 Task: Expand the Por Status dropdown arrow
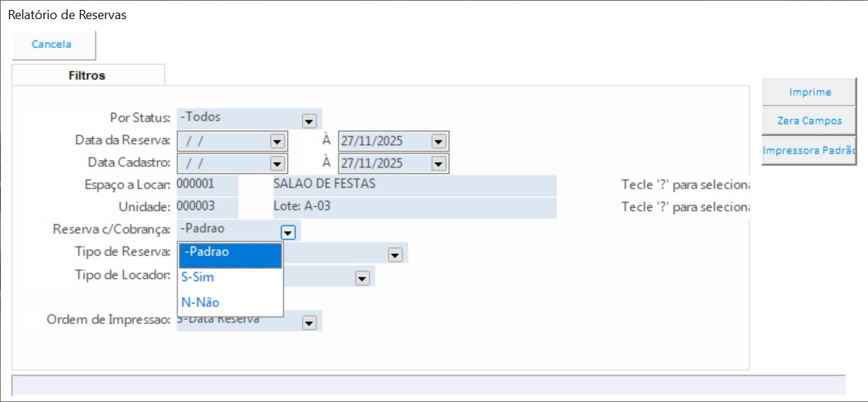(308, 121)
